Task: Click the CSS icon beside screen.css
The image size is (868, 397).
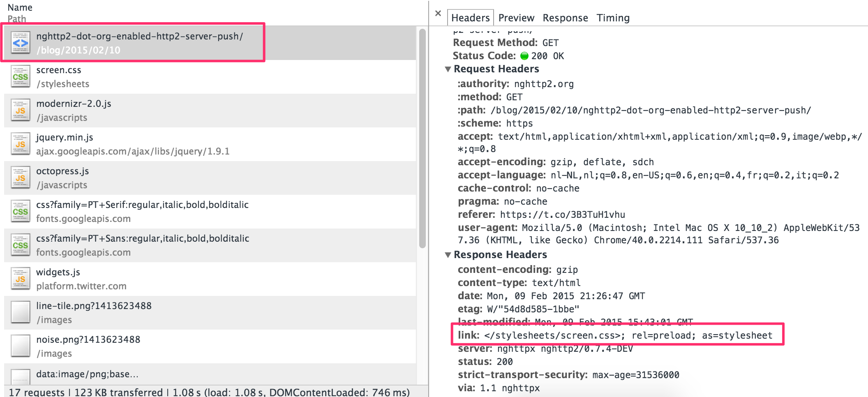Action: pos(21,77)
